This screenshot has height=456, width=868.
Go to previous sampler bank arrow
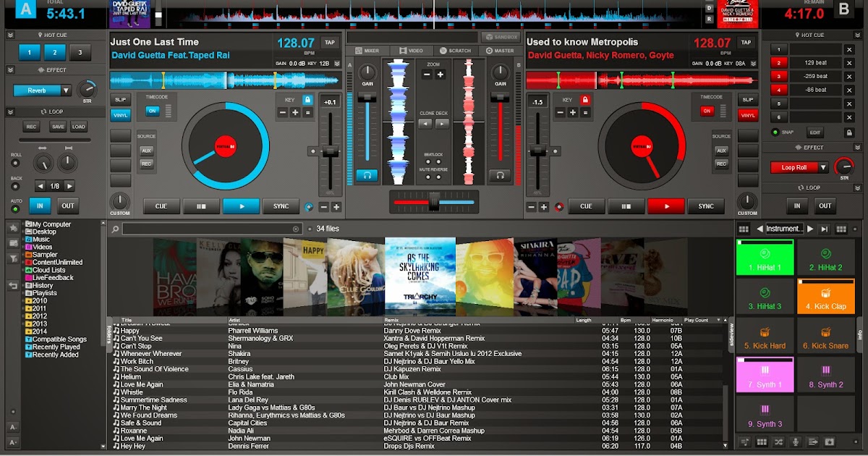click(x=759, y=229)
